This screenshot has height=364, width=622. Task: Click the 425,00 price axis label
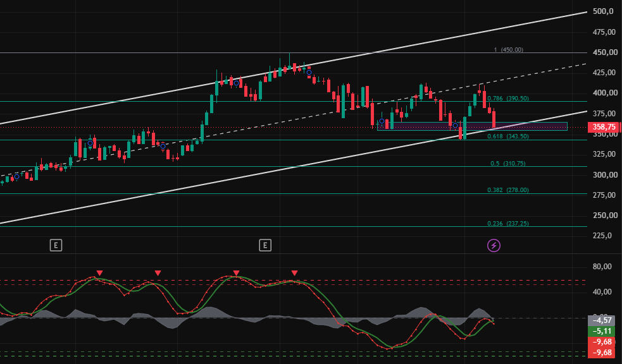[x=604, y=73]
